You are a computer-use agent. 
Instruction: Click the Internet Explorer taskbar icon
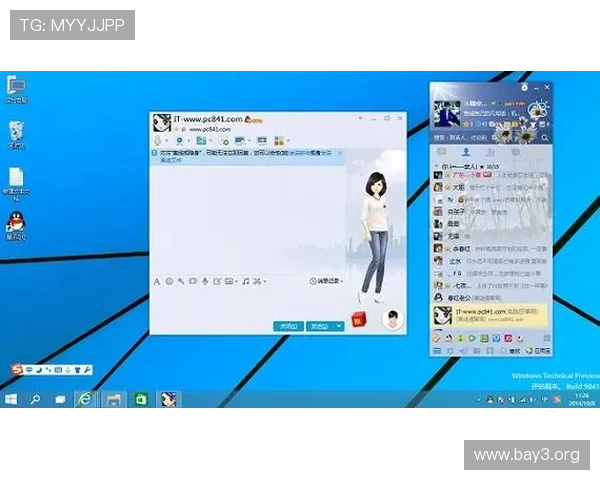tap(86, 399)
